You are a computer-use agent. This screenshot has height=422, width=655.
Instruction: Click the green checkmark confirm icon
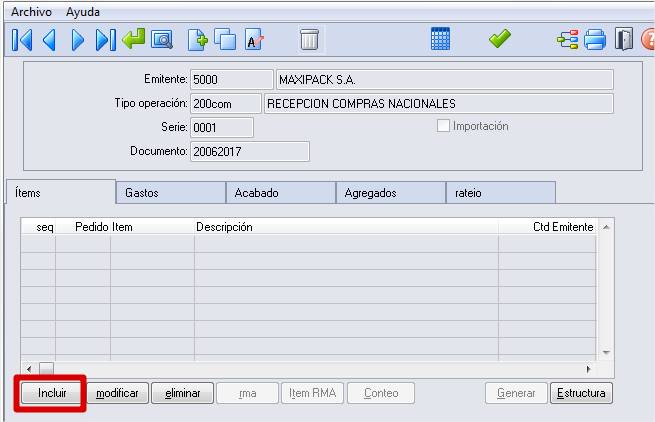(x=500, y=38)
